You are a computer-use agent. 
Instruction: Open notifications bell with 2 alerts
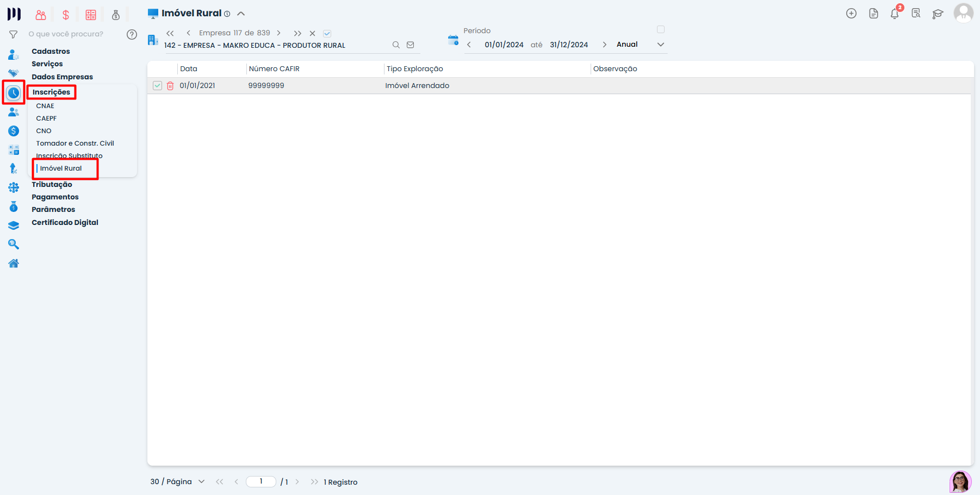(x=895, y=13)
